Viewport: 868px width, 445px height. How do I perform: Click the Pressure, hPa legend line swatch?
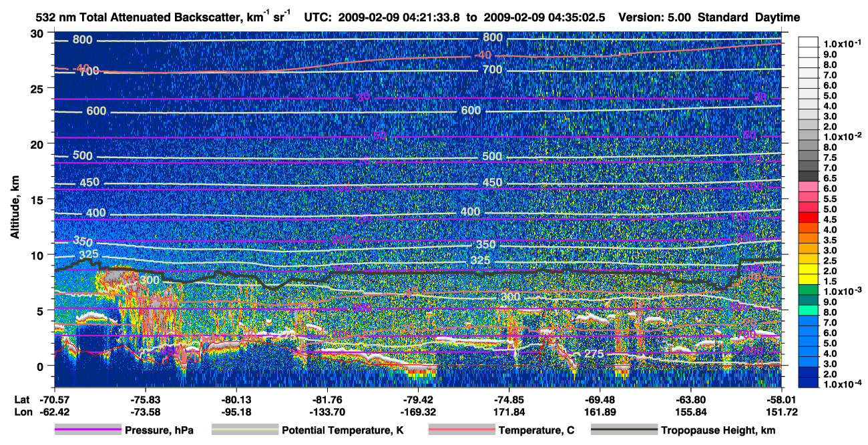tap(87, 430)
